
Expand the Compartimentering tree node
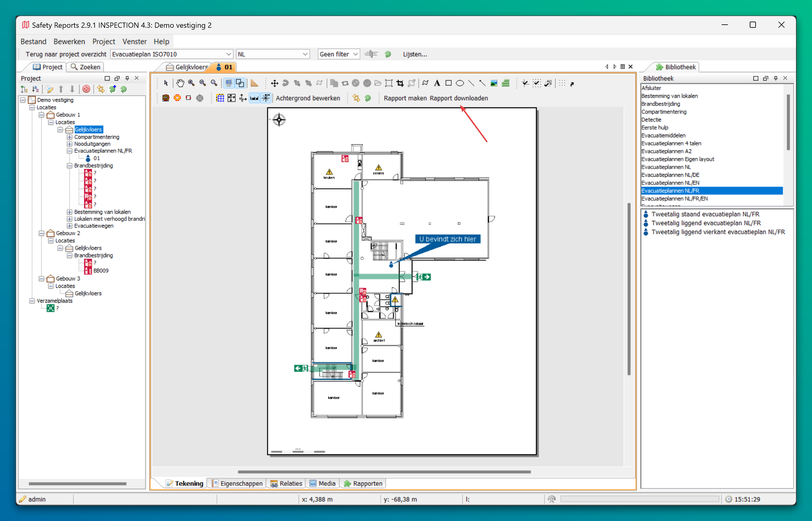coord(70,137)
